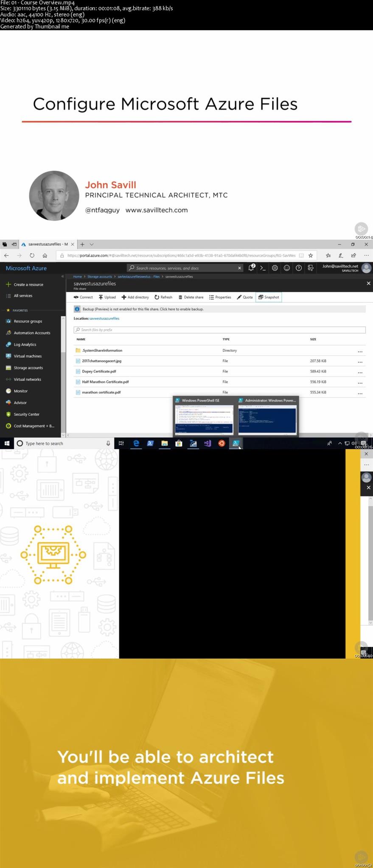This screenshot has height=868, width=373.
Task: Click the feedback smiley icon
Action: pyautogui.click(x=287, y=268)
